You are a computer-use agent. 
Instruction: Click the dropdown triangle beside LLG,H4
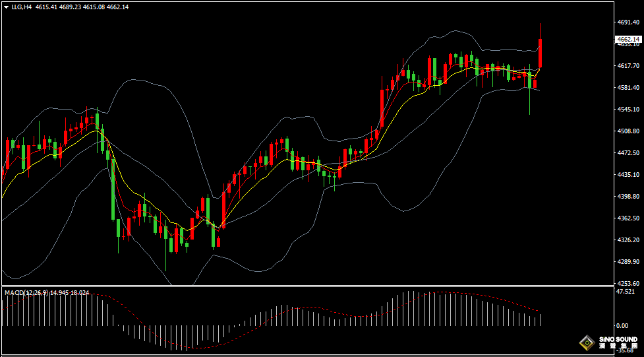click(6, 7)
